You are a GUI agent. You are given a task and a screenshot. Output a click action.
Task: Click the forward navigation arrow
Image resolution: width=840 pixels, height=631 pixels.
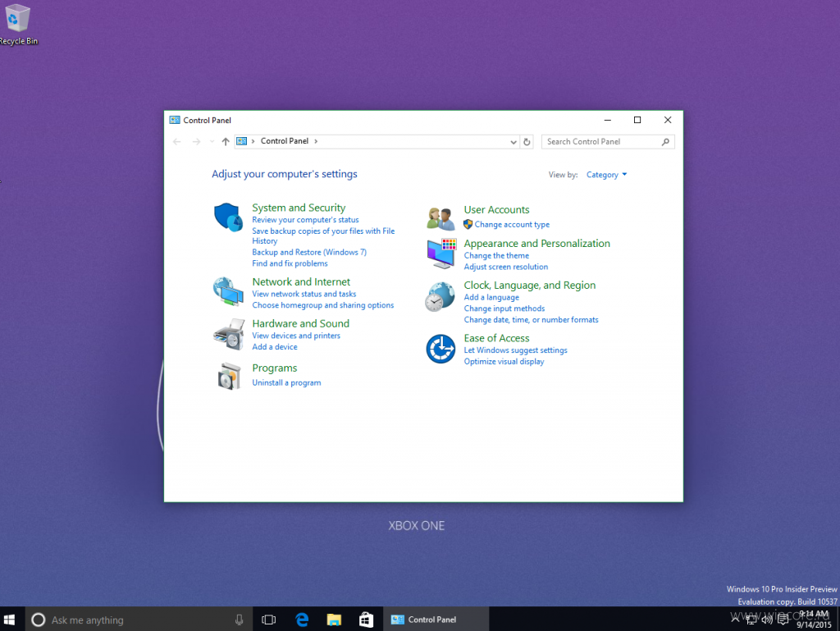pyautogui.click(x=196, y=141)
